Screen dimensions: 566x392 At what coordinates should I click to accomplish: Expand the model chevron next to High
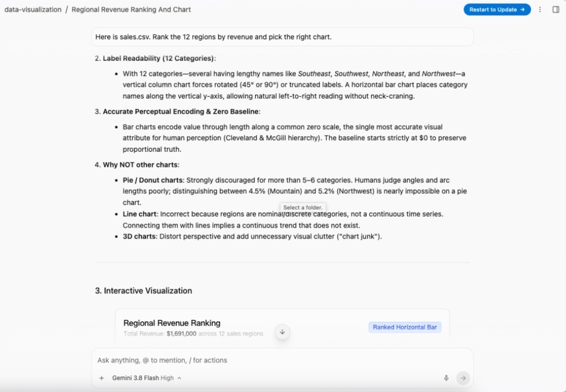[179, 378]
